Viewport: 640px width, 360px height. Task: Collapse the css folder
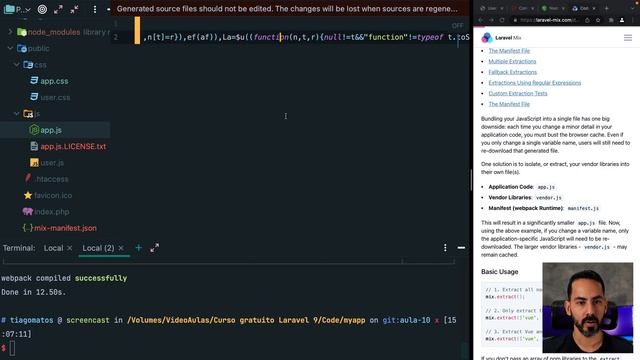(x=17, y=64)
